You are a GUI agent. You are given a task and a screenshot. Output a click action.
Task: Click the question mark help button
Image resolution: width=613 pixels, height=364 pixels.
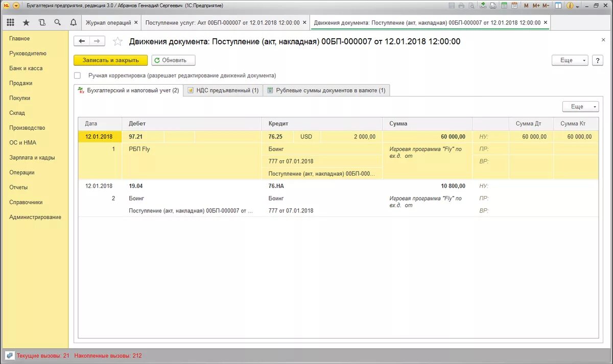pos(597,60)
